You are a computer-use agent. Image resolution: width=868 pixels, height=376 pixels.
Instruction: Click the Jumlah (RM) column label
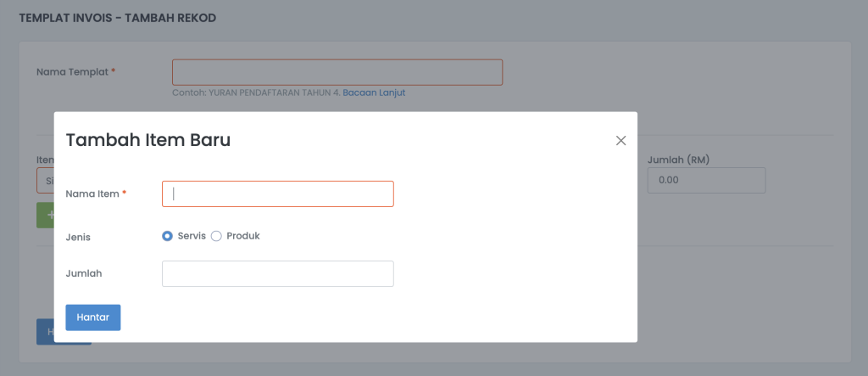[x=678, y=159]
